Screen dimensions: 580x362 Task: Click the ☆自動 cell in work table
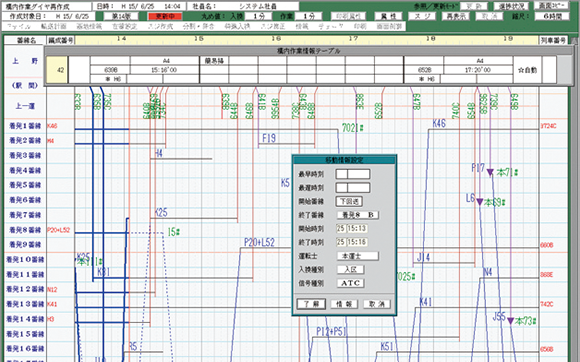point(527,70)
